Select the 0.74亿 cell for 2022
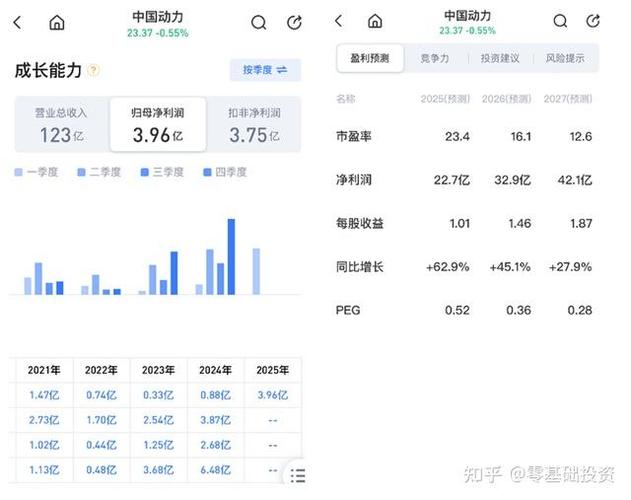The height and width of the screenshot is (500, 631). coord(101,395)
